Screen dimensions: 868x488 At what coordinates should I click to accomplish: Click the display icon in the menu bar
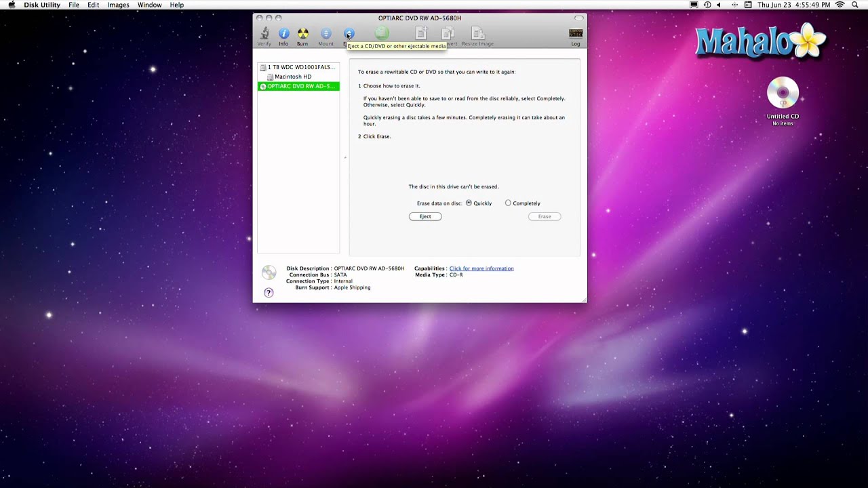coord(694,5)
